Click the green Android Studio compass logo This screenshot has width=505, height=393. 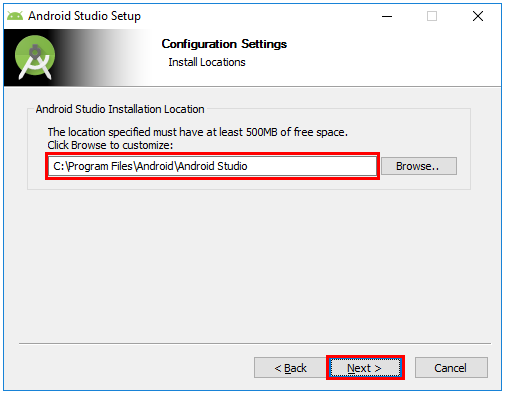[35, 57]
